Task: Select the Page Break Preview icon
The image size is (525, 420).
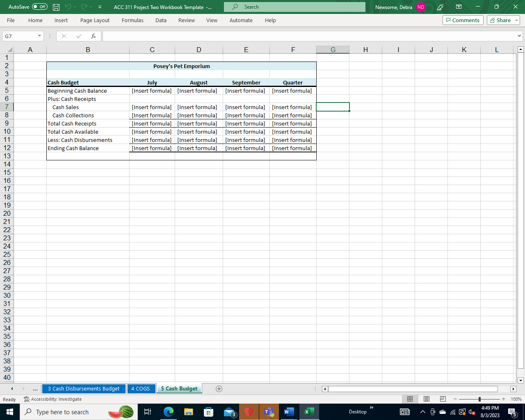Action: coord(443,399)
